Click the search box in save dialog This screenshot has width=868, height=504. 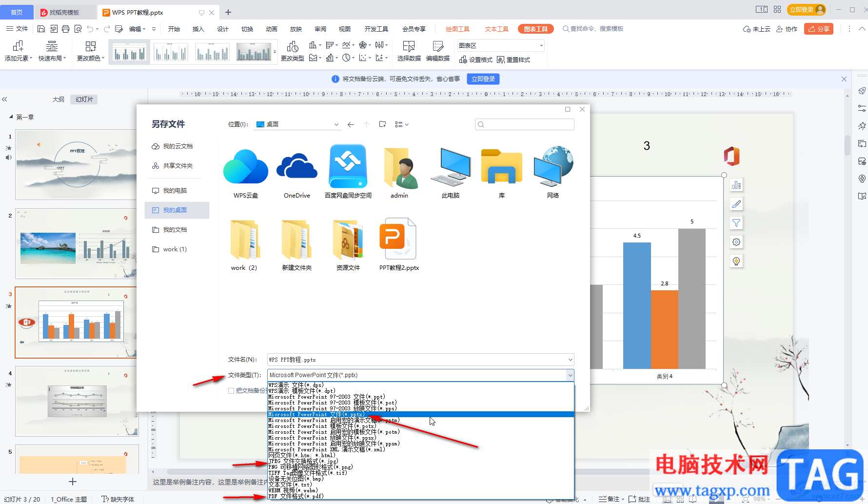(x=524, y=124)
